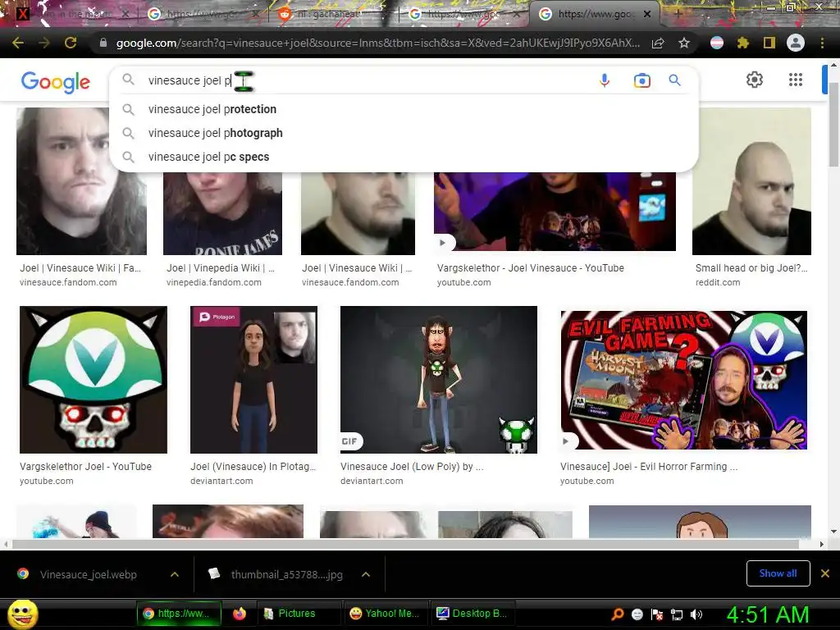The image size is (840, 630).
Task: Click 'Vinesauce Joel (Low Poly) by ...' caption
Action: point(412,467)
